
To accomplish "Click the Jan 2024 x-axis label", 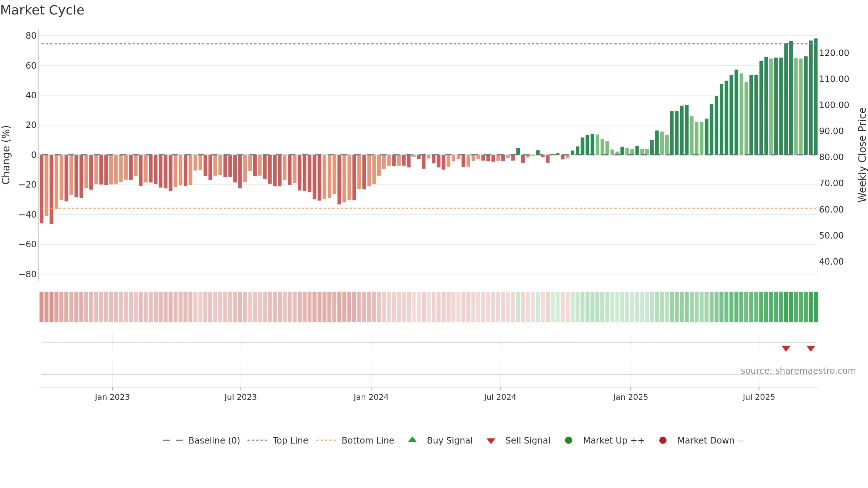I will (371, 397).
